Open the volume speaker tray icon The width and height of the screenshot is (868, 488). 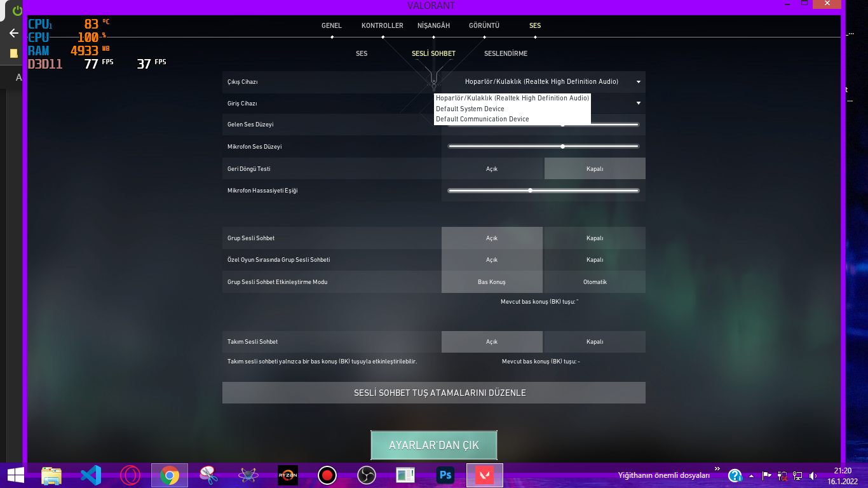click(813, 475)
